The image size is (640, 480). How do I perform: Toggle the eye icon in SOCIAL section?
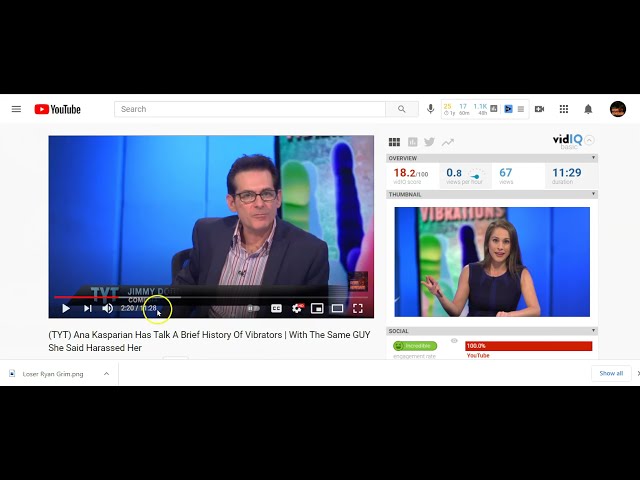click(x=454, y=341)
